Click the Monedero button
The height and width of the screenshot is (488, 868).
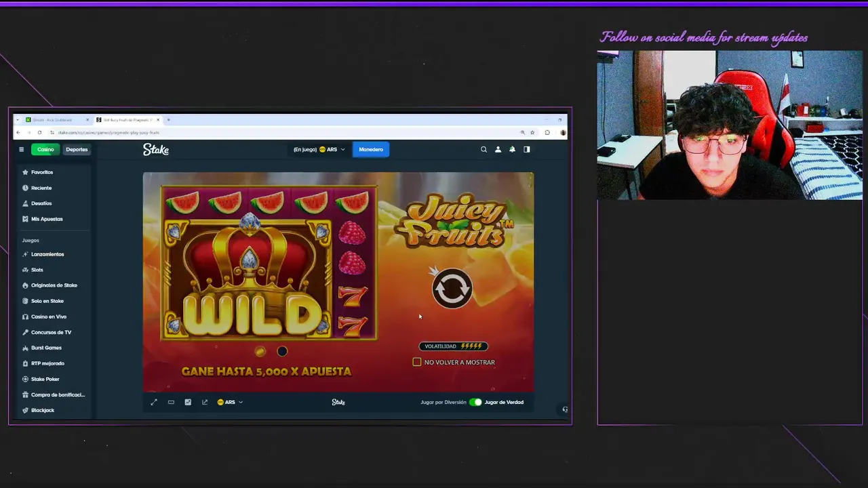(x=371, y=150)
